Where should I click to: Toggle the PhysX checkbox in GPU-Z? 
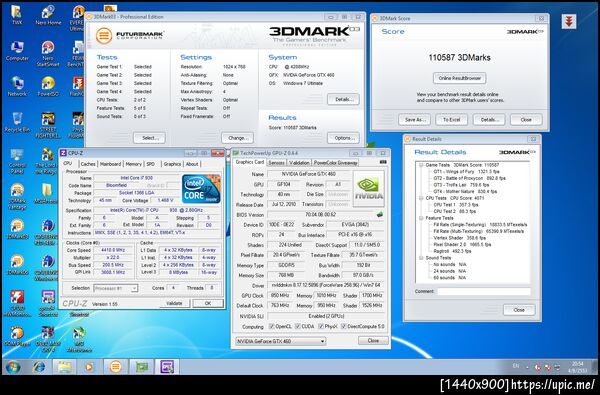click(320, 326)
